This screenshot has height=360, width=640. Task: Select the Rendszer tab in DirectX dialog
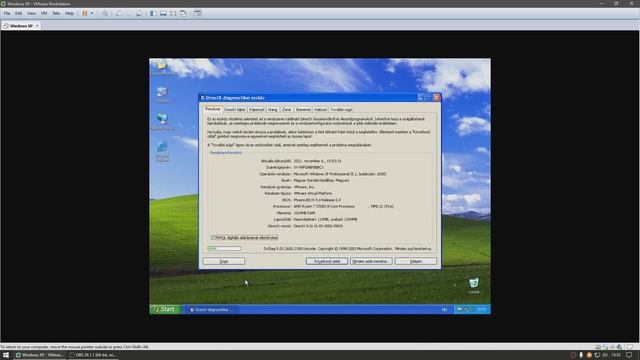pos(213,109)
